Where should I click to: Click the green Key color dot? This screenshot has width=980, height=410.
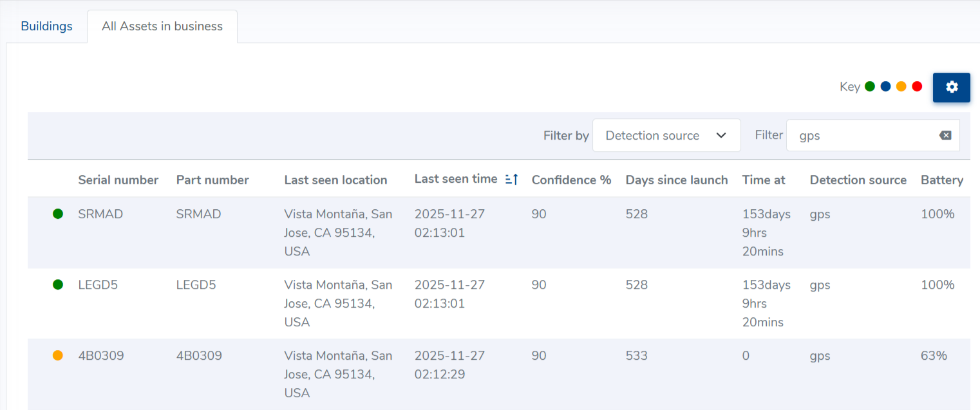point(870,86)
